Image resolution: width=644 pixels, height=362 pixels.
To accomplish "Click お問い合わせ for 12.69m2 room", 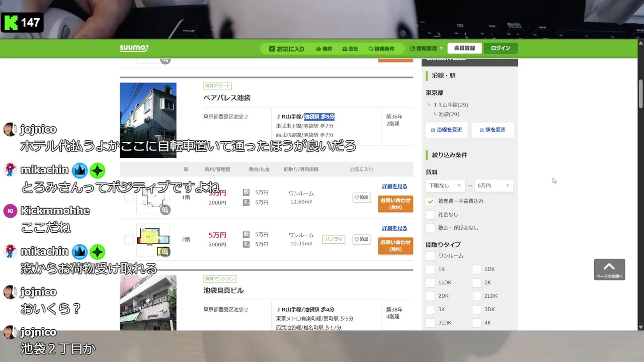I will 395,204.
